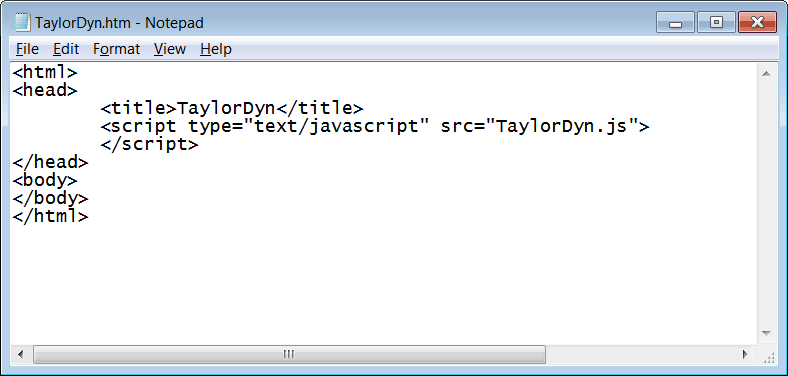Screen dimensions: 788x376
Task: Click the vertical scrollbar up arrow
Action: pyautogui.click(x=766, y=74)
